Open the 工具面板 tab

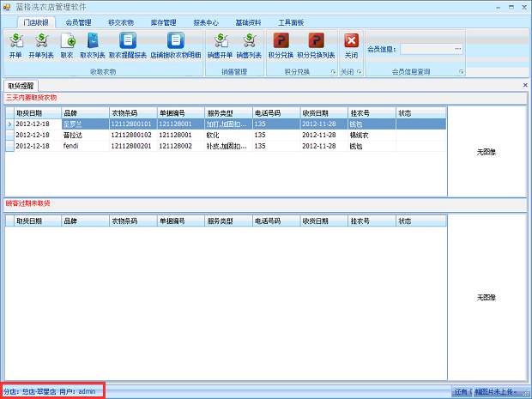click(291, 22)
